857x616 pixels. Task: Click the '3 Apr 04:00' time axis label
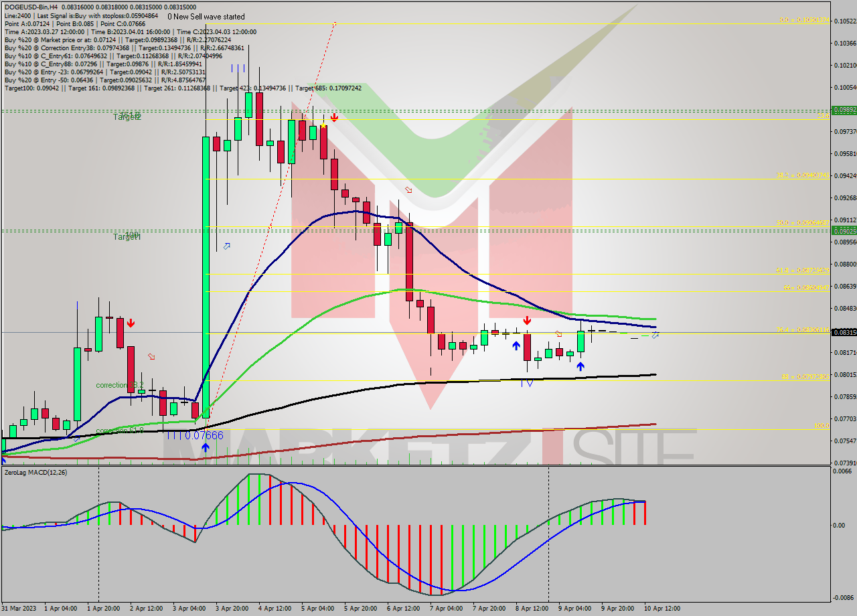[188, 609]
